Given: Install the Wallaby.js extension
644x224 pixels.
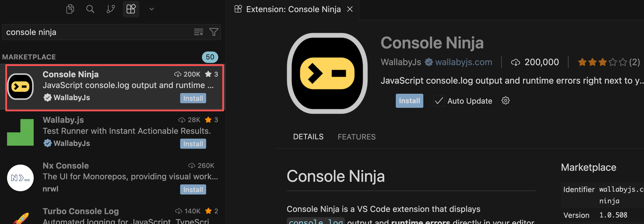Looking at the screenshot, I should [x=193, y=144].
